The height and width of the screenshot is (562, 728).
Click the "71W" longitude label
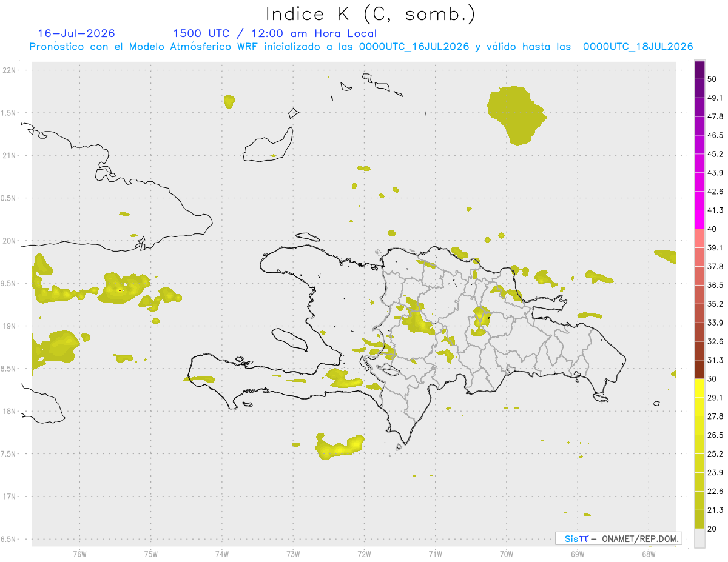[x=435, y=553]
